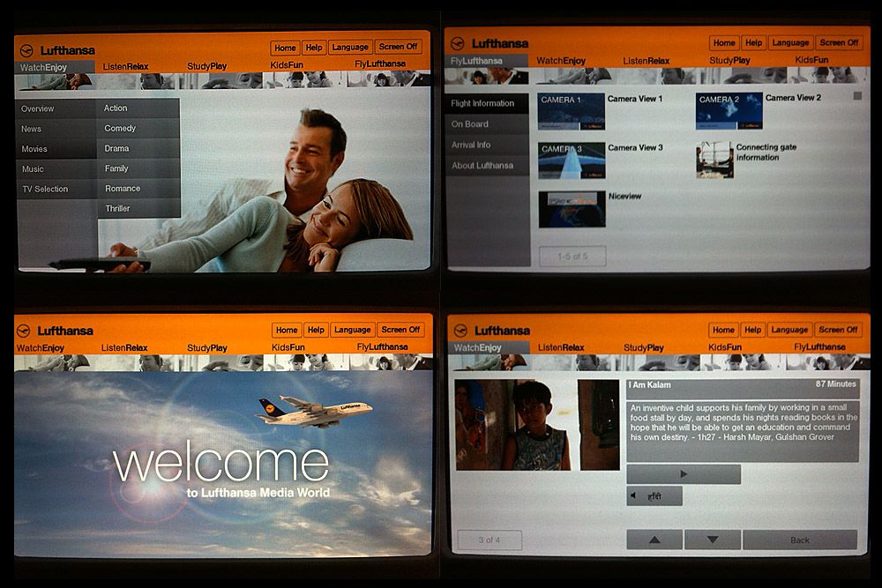The image size is (882, 588).
Task: Select About Lufthansa in the sidebar
Action: pos(487,166)
